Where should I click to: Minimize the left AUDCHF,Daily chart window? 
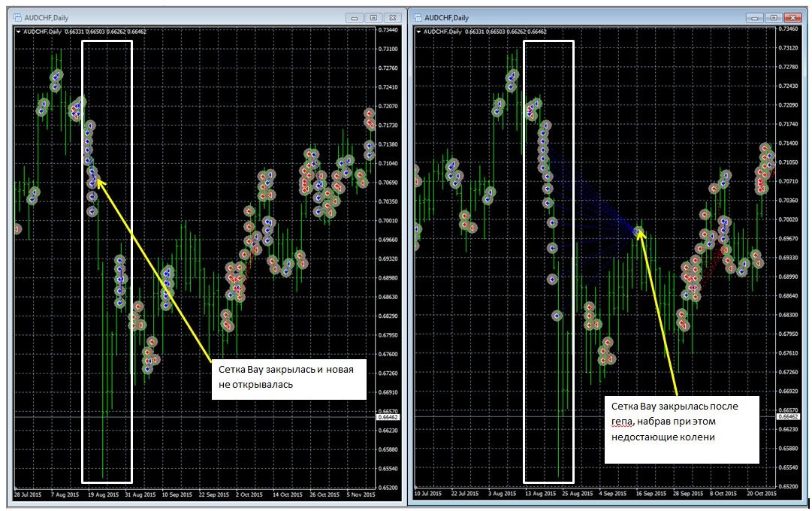pos(355,17)
